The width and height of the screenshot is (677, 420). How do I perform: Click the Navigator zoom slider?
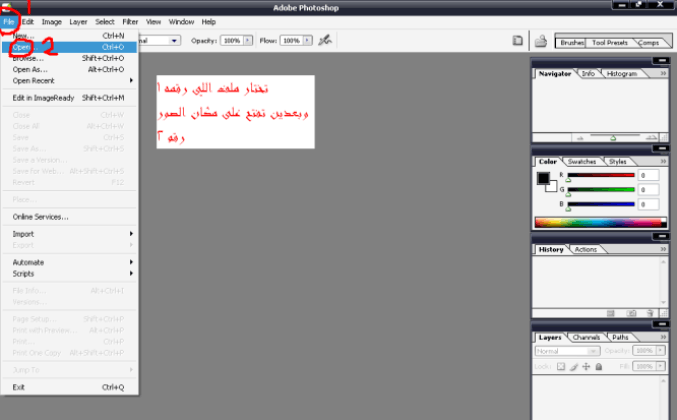coord(615,137)
